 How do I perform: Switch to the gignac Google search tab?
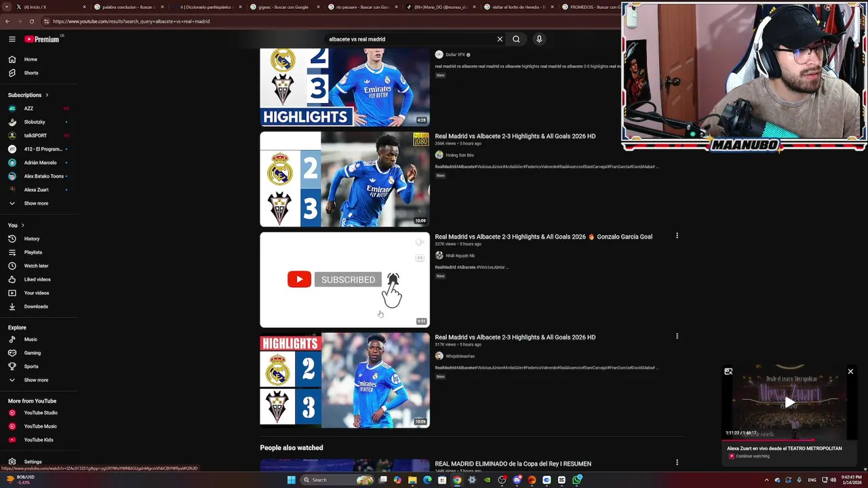point(285,7)
